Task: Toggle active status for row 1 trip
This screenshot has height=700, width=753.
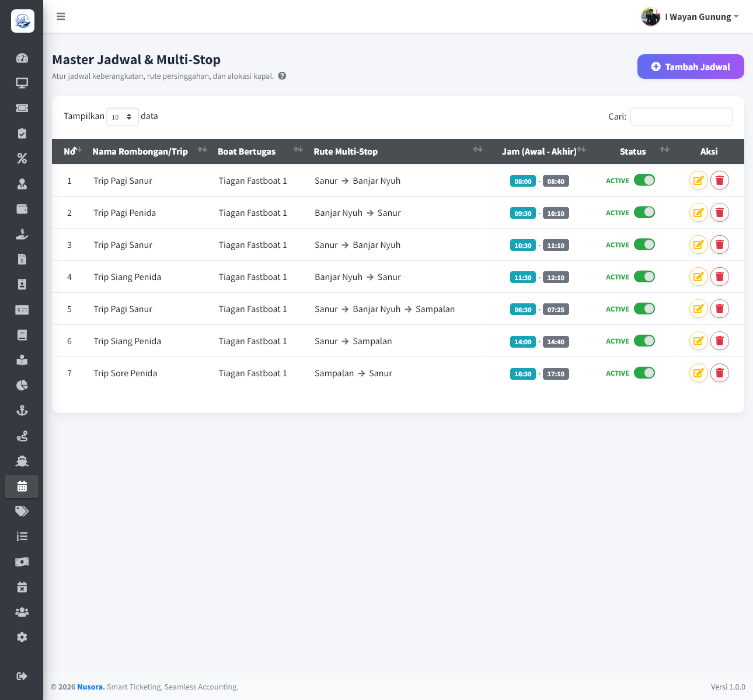Action: click(x=644, y=180)
